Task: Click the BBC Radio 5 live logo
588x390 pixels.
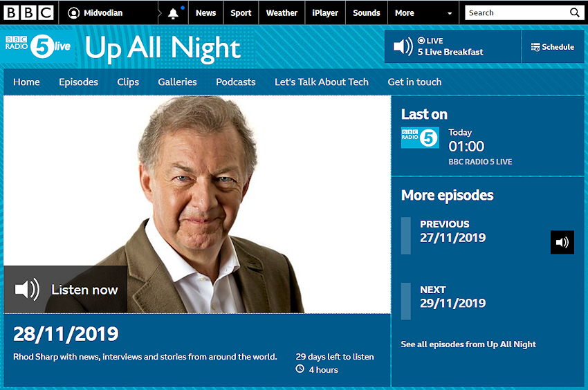Action: coord(38,46)
